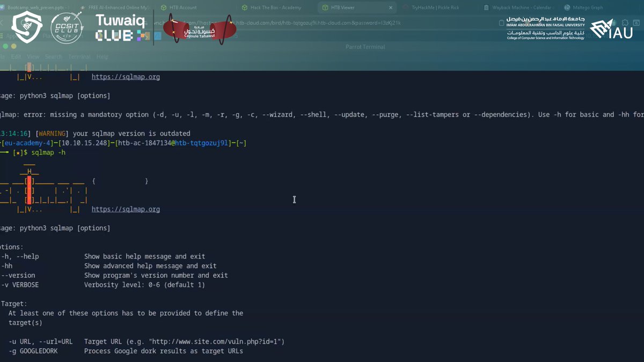Open the Help menu
The width and height of the screenshot is (644, 362).
point(102,56)
